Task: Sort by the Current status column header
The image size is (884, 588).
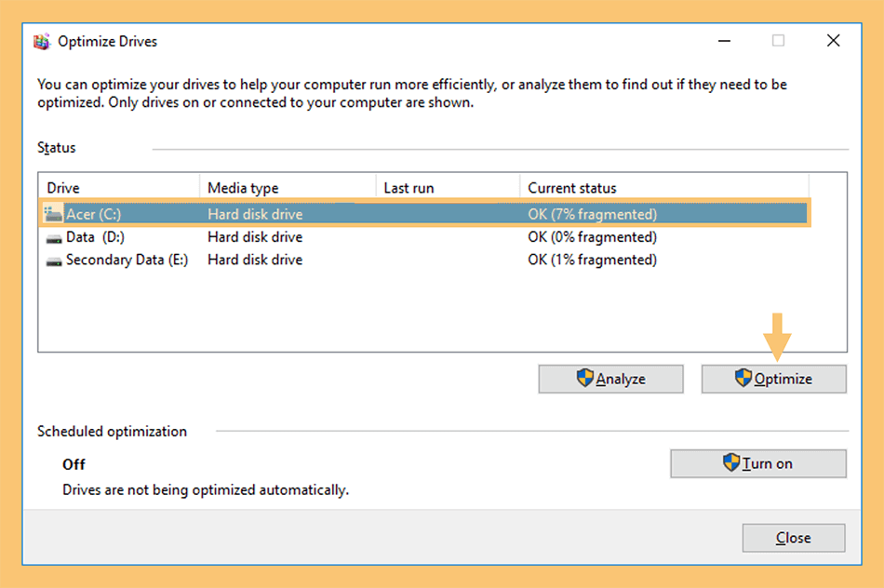Action: coord(664,188)
